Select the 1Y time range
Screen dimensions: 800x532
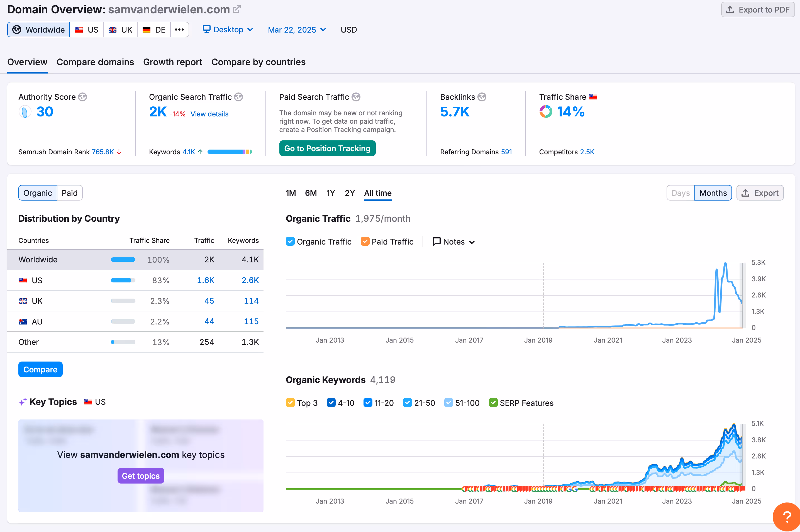[330, 193]
